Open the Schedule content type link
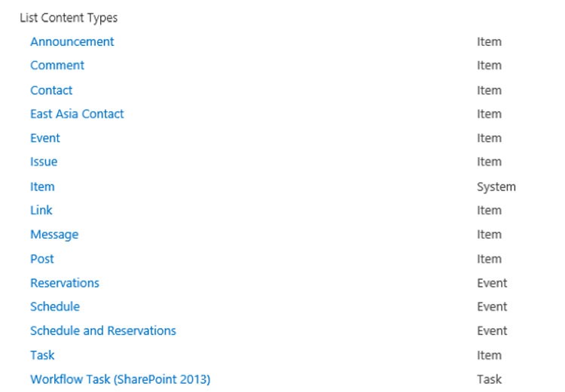 [x=55, y=307]
